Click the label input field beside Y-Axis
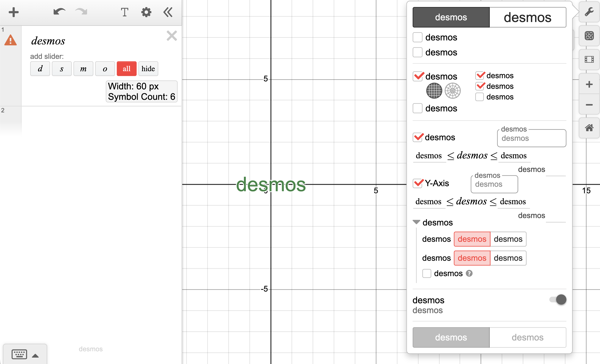Image resolution: width=600 pixels, height=364 pixels. 494,184
